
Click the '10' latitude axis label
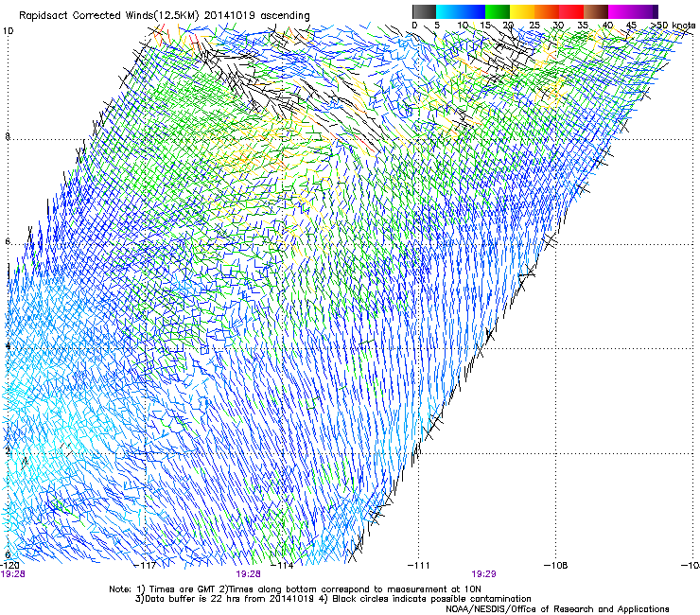click(x=8, y=31)
